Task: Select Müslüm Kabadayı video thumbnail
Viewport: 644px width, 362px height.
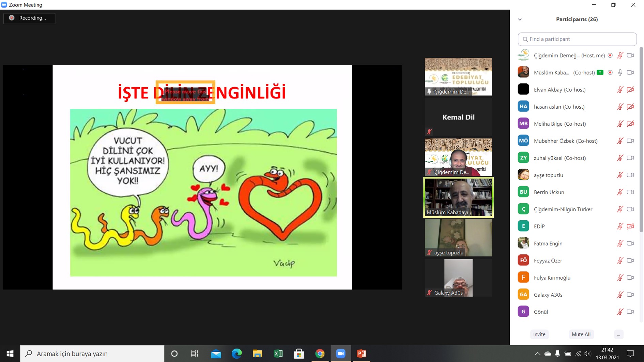Action: pyautogui.click(x=458, y=197)
